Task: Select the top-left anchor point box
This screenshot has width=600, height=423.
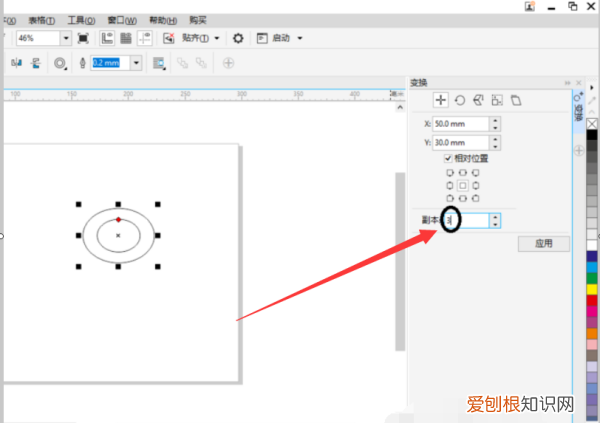Action: click(449, 173)
